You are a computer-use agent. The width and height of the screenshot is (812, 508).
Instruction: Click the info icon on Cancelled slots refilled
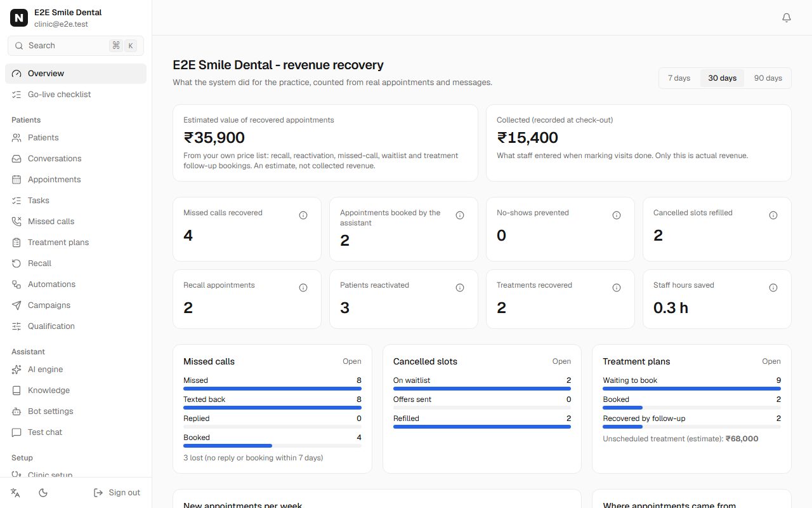pos(773,215)
